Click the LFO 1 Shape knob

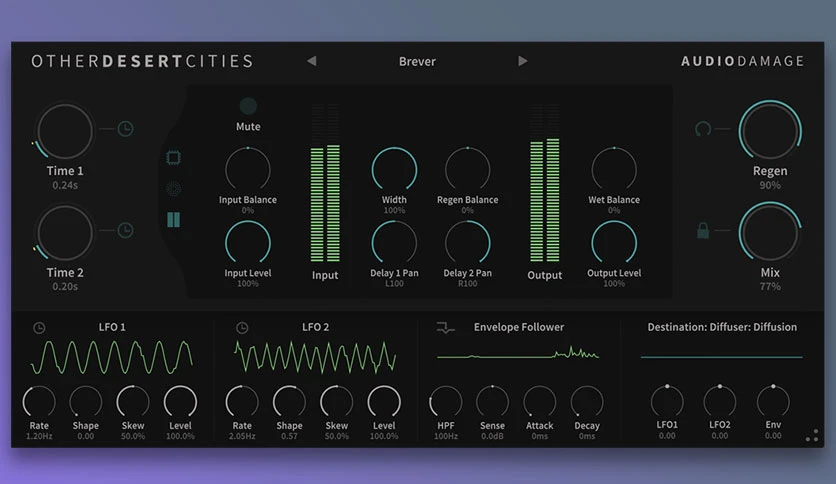pos(85,401)
